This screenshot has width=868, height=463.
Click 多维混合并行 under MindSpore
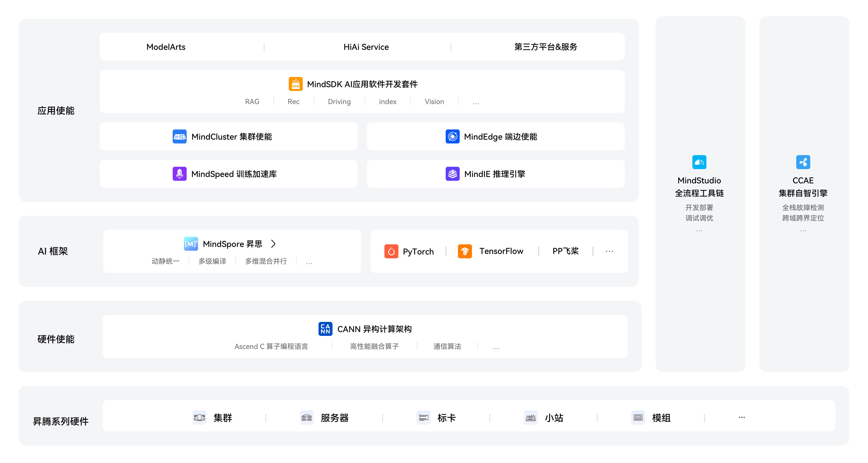pos(266,261)
